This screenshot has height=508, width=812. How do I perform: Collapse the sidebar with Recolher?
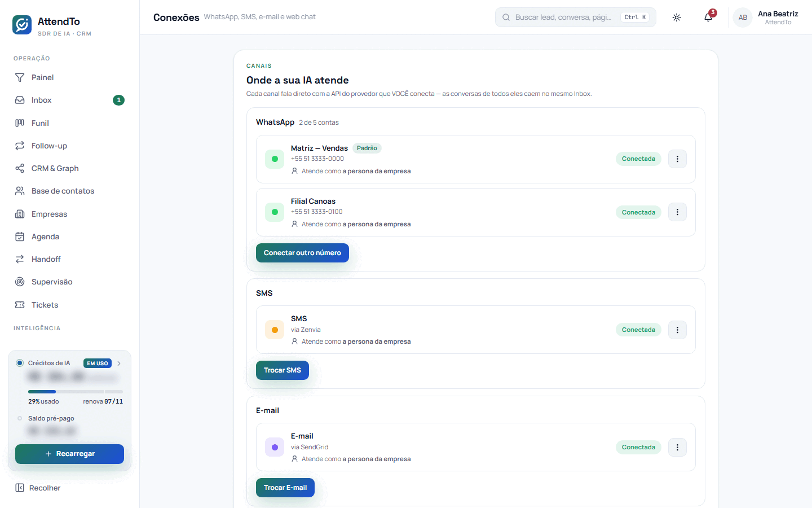point(38,488)
